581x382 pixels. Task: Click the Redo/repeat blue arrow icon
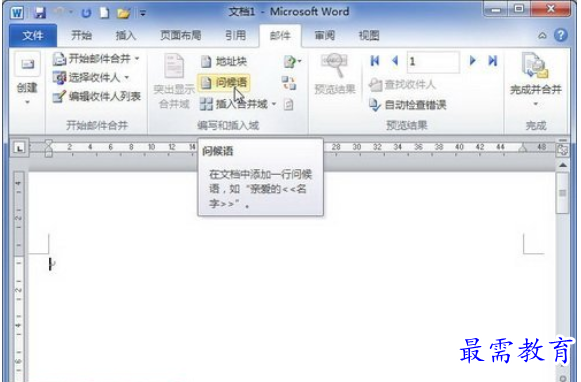click(x=86, y=13)
